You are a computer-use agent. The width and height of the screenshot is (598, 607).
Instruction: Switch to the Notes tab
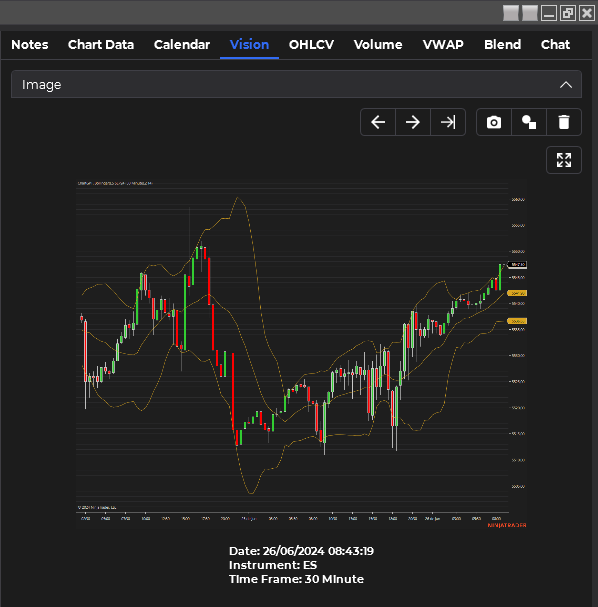[x=30, y=45]
